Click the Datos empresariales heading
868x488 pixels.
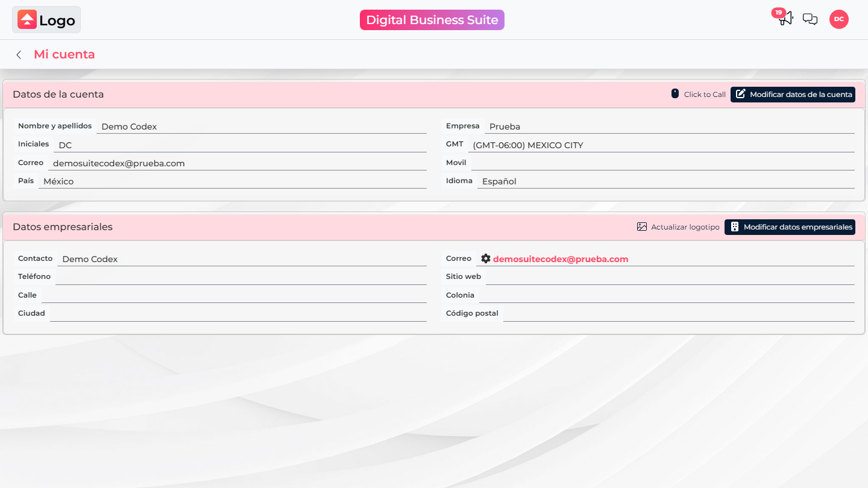tap(63, 227)
